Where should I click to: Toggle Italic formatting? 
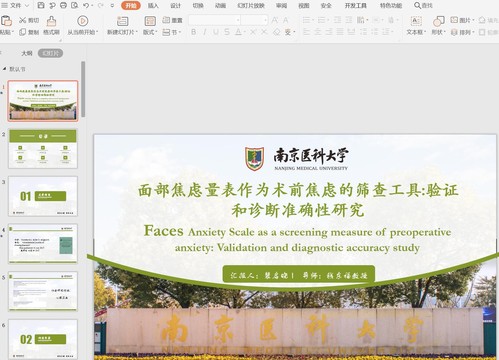[205, 32]
